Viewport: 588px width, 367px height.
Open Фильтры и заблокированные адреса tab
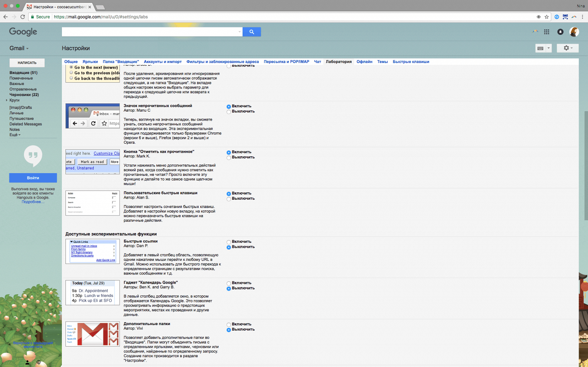(223, 61)
